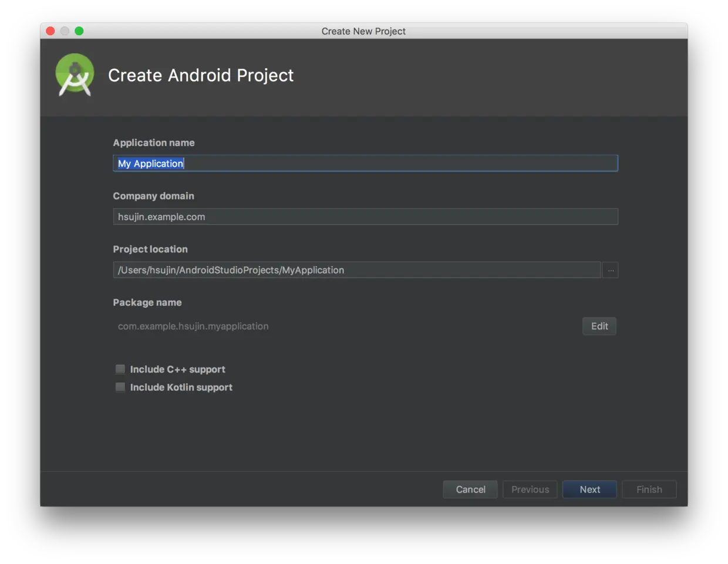Enable Include C++ support checkbox
728x564 pixels.
(120, 369)
